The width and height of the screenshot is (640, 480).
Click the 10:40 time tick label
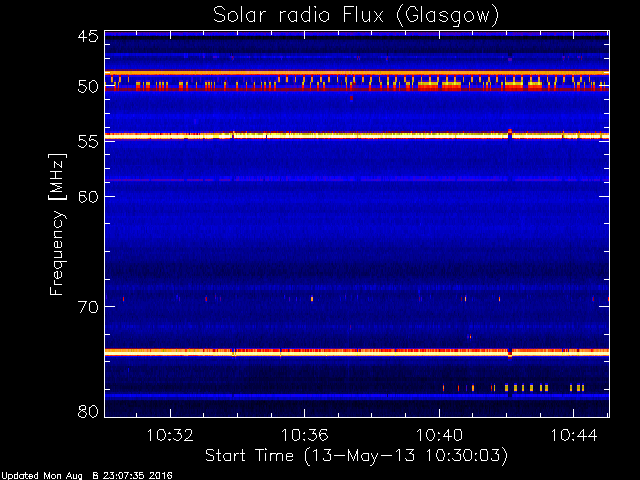[x=440, y=435]
